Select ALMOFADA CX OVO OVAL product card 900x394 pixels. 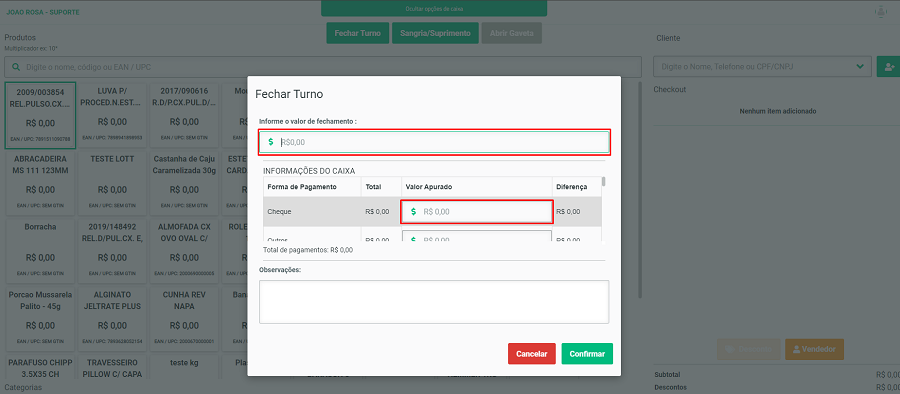tap(184, 250)
